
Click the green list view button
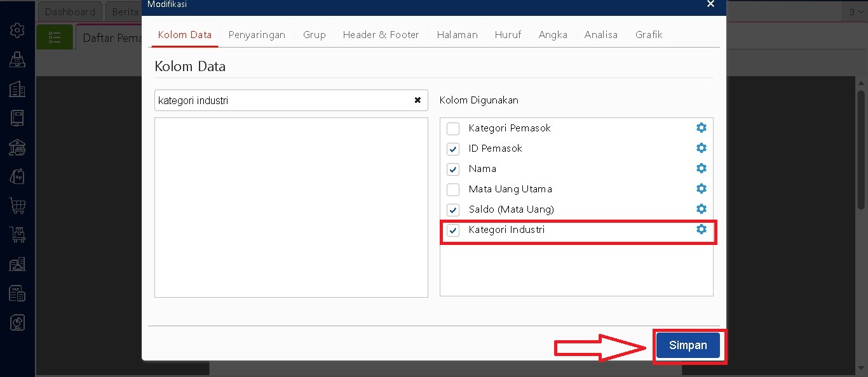point(55,37)
